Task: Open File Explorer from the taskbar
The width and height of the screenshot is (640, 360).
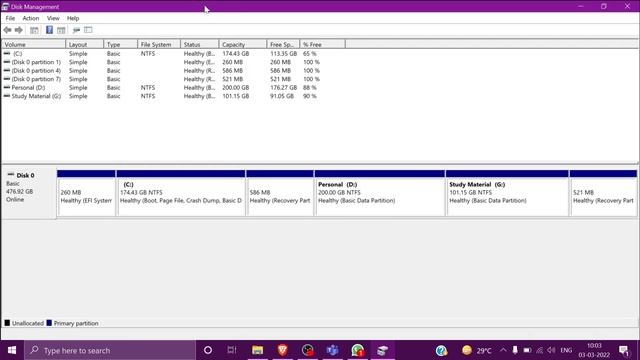Action: click(x=257, y=350)
